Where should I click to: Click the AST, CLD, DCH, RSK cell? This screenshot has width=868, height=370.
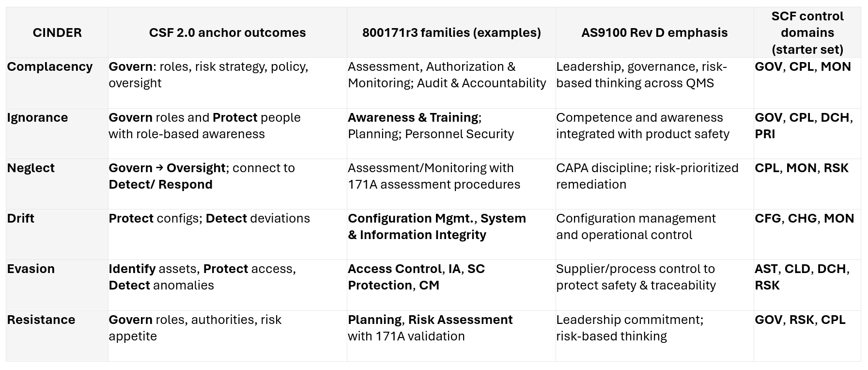click(x=802, y=277)
